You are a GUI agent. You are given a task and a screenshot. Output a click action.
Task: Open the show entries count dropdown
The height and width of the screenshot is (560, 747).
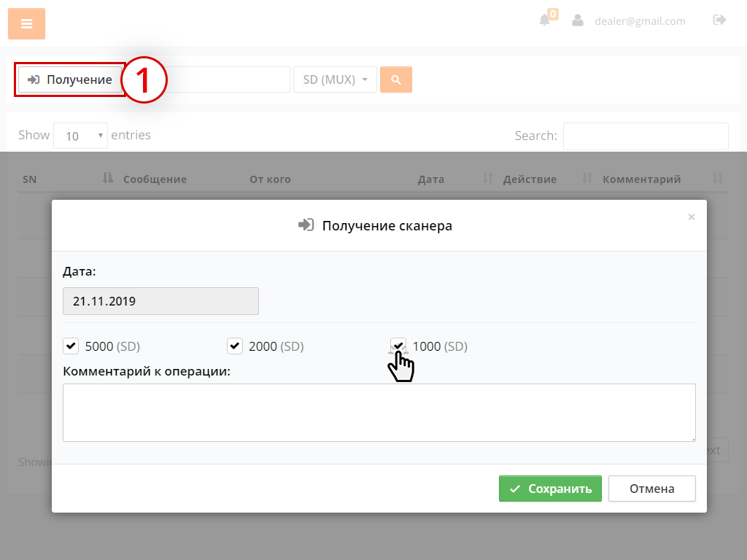(80, 136)
